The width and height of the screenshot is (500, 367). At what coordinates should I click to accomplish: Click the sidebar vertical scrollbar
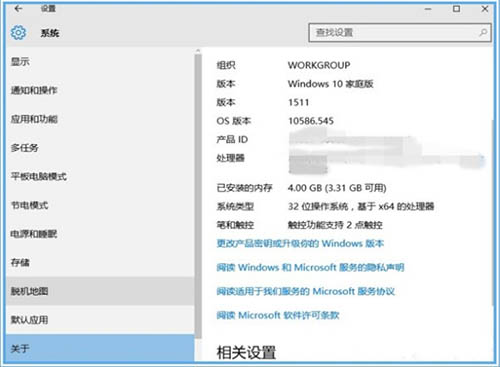point(198,197)
